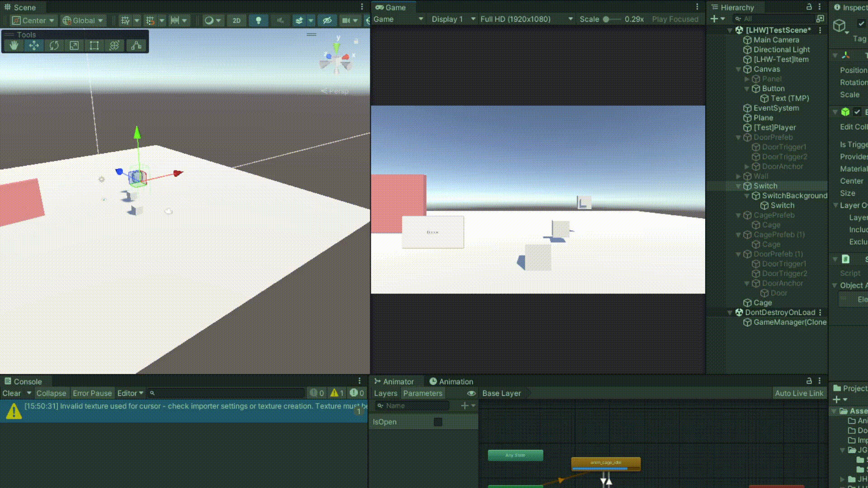Lock the Hierarchy panel
Viewport: 868px width, 488px height.
[809, 7]
